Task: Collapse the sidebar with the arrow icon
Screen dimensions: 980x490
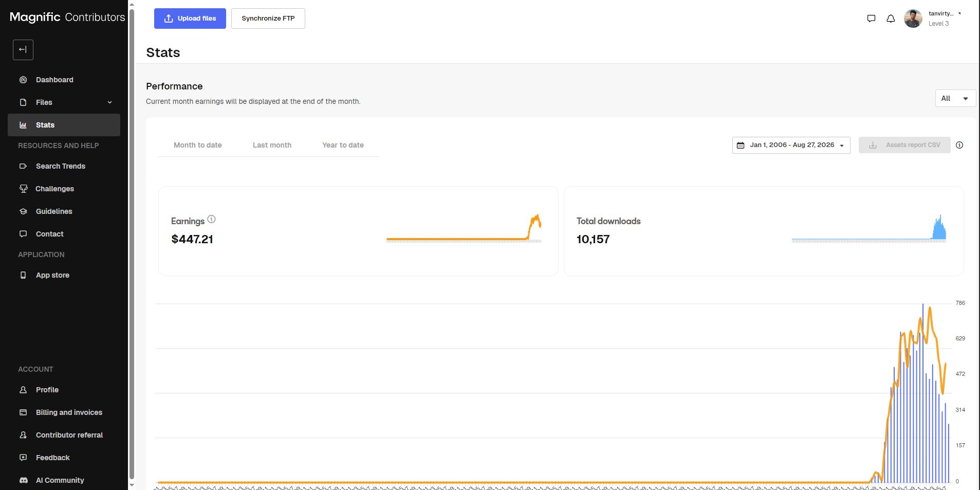Action: [23, 50]
